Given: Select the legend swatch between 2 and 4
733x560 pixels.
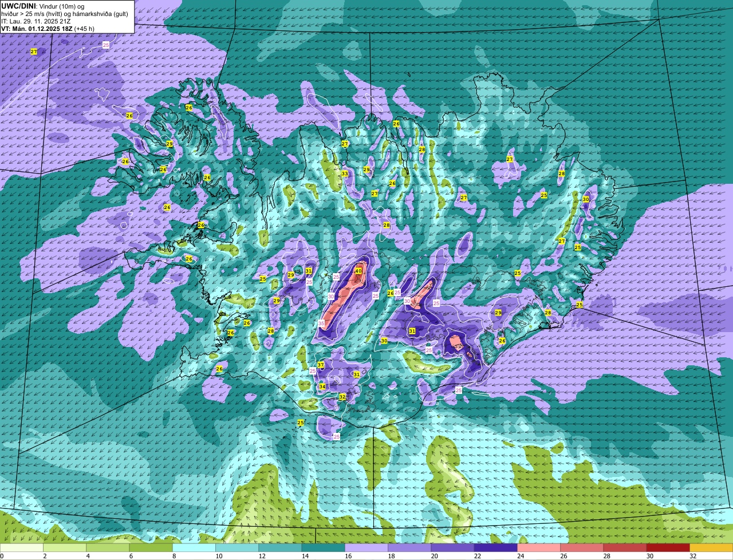Looking at the screenshot, I should point(65,548).
